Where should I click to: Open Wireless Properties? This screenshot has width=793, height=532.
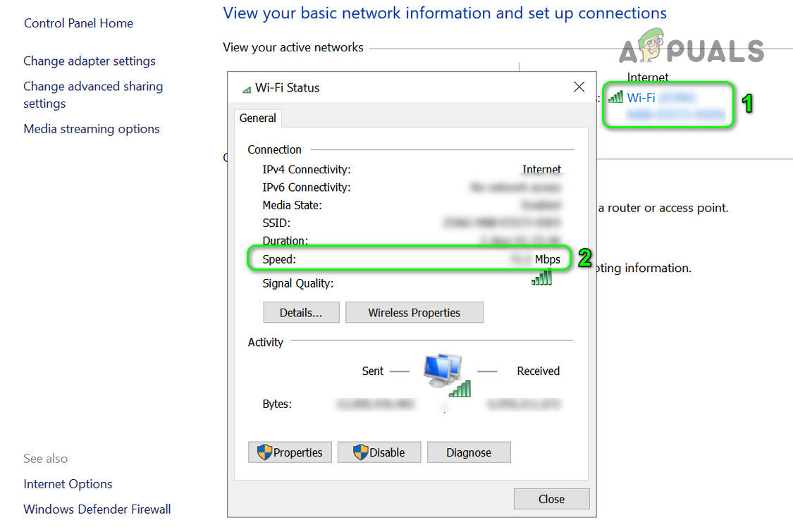point(414,313)
